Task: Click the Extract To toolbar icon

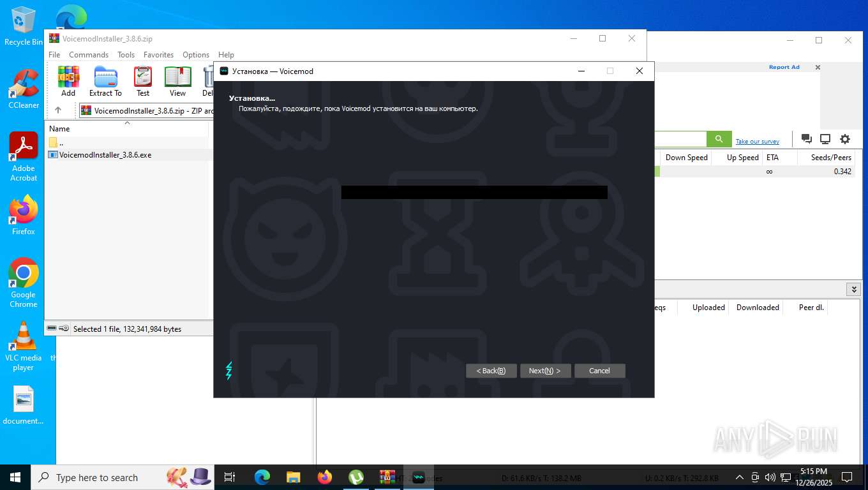Action: click(x=105, y=81)
